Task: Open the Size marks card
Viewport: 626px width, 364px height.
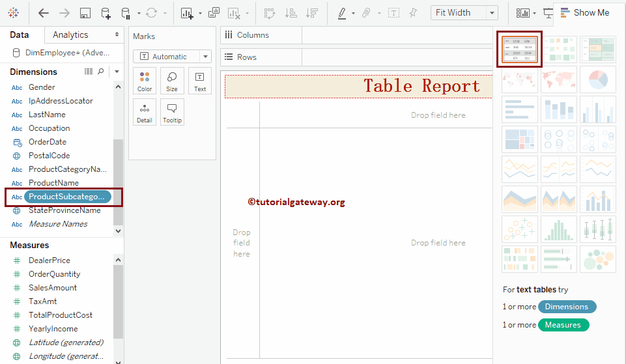Action: pyautogui.click(x=172, y=81)
